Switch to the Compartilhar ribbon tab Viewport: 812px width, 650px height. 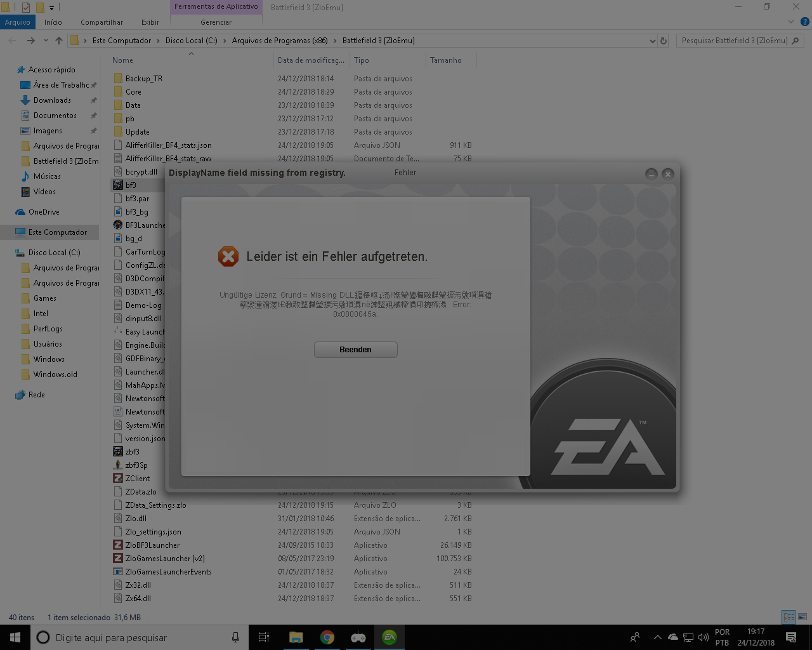click(101, 22)
